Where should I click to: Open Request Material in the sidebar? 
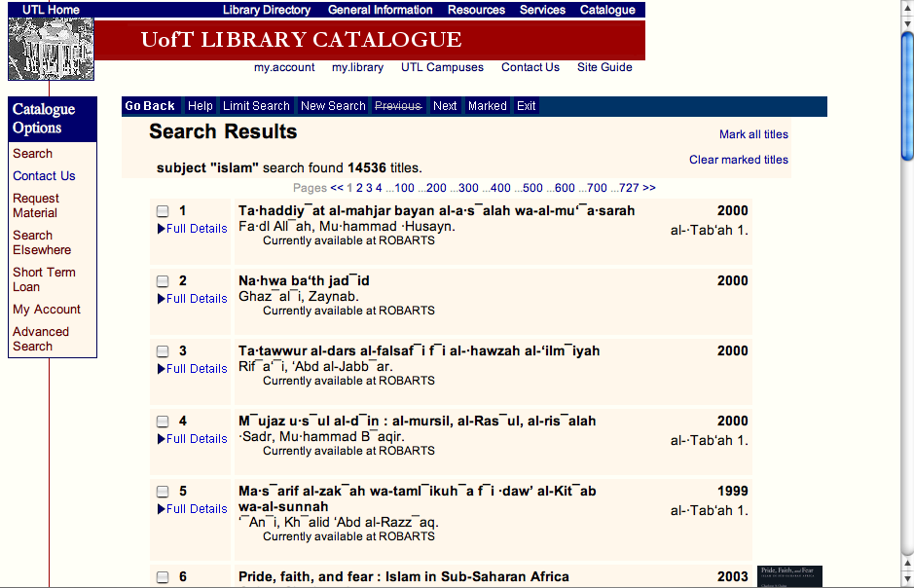click(36, 205)
